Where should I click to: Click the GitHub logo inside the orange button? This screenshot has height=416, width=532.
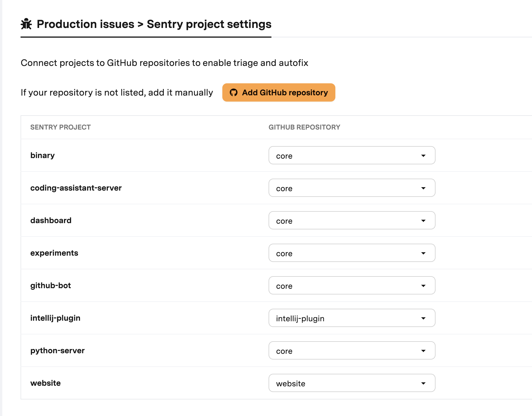click(x=233, y=92)
